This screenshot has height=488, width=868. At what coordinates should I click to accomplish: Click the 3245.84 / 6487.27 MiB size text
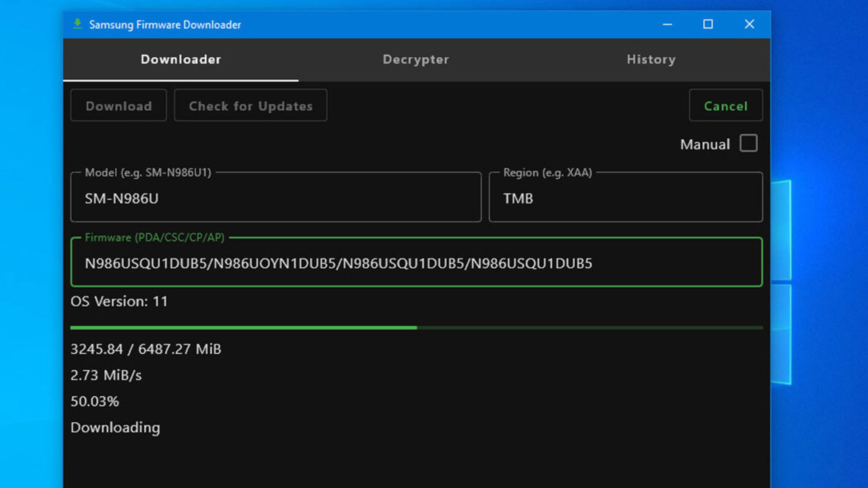[146, 349]
